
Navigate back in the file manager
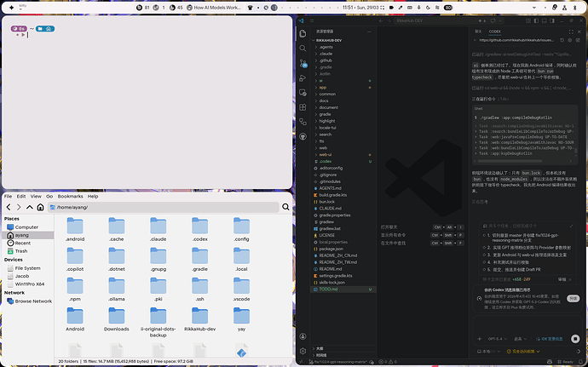[x=9, y=207]
